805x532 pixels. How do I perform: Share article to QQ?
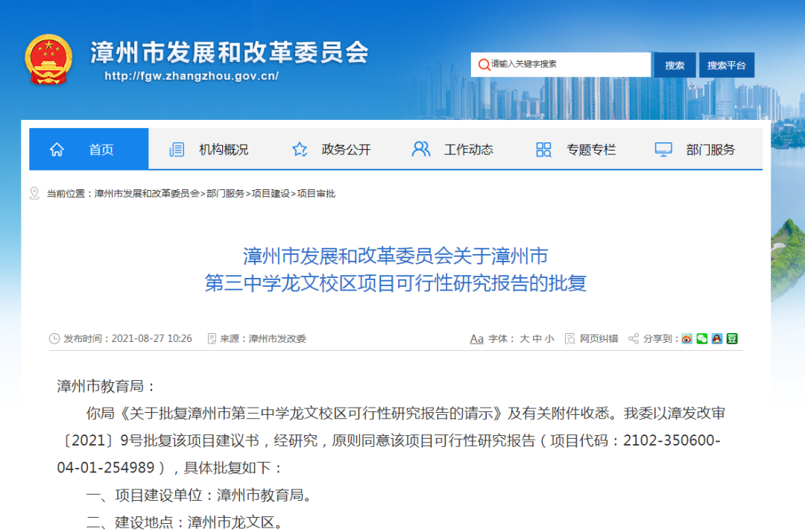click(717, 338)
